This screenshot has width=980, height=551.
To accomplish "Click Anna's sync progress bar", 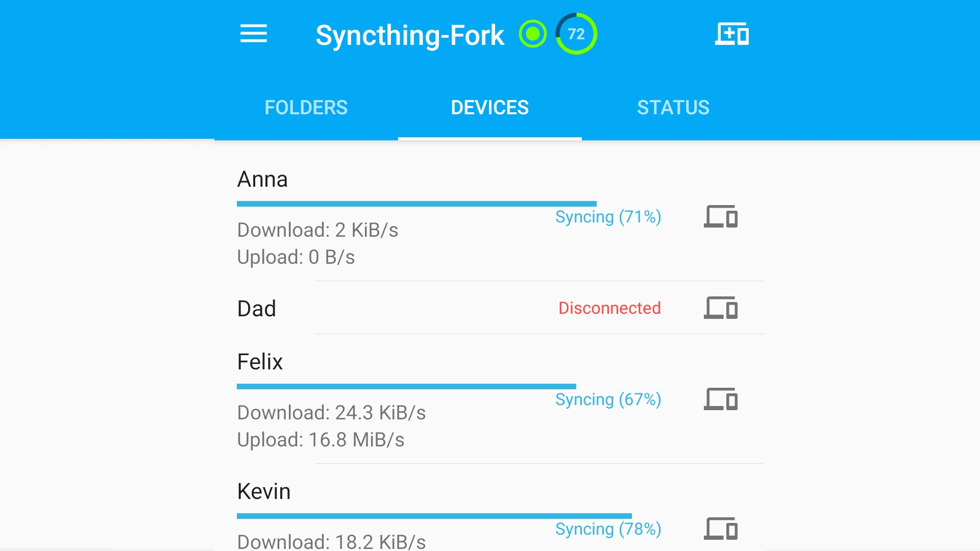I will (x=416, y=204).
